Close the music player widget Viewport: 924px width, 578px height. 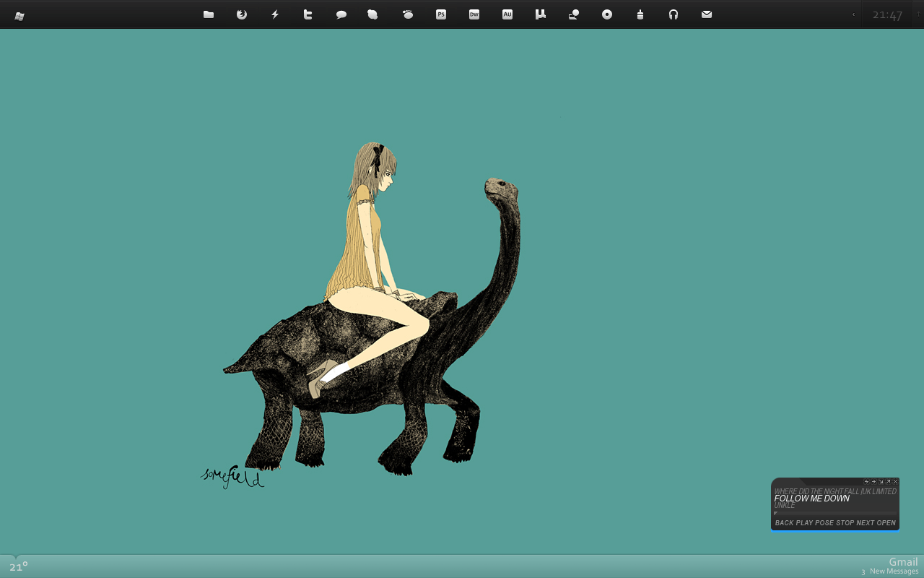click(895, 482)
